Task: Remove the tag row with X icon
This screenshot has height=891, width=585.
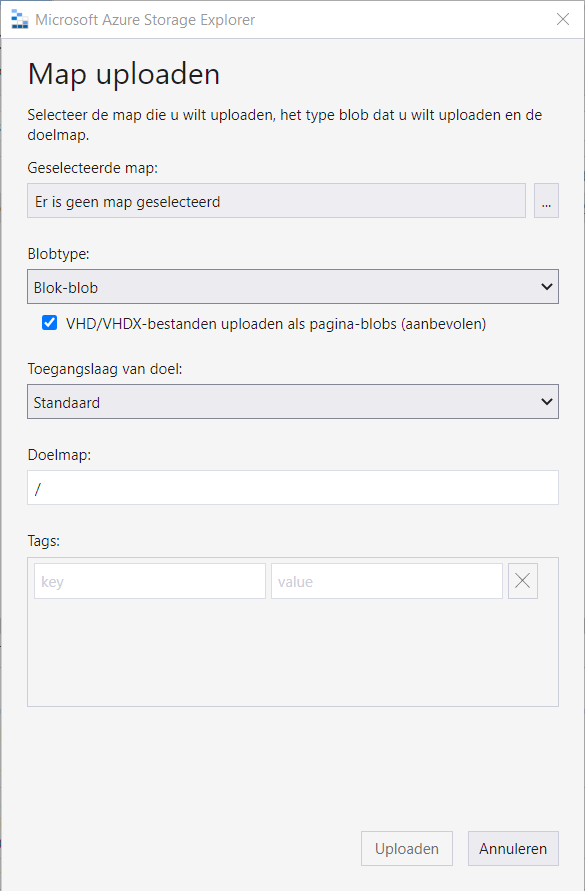Action: 522,581
